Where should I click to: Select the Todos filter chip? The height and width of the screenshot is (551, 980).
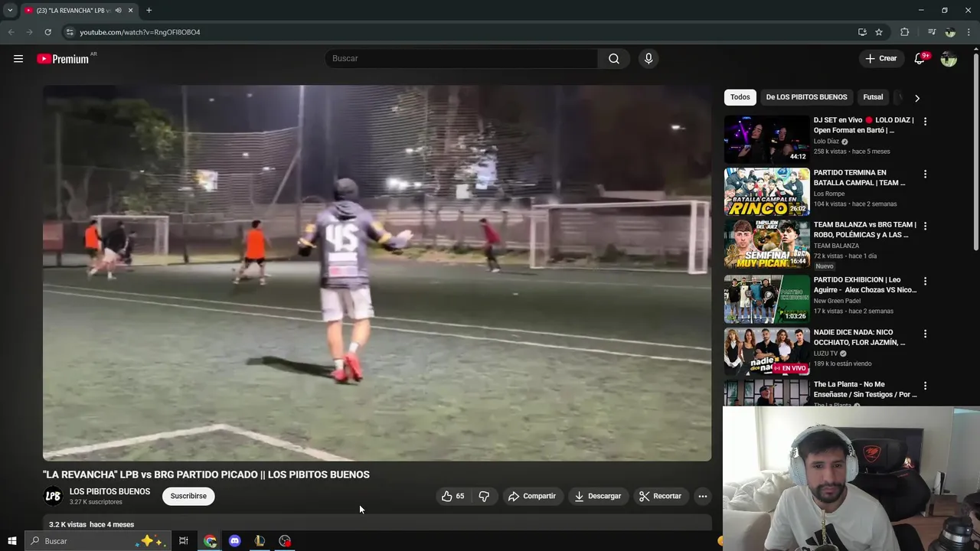click(740, 97)
